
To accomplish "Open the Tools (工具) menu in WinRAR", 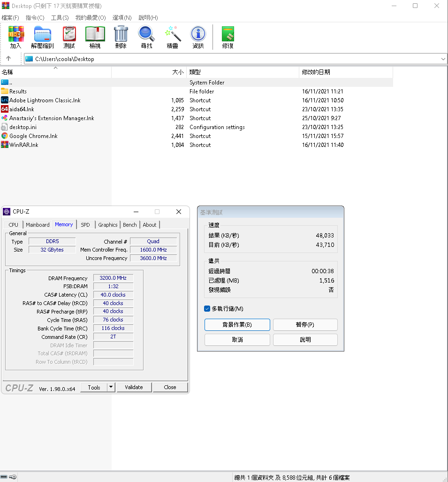I will coord(60,17).
